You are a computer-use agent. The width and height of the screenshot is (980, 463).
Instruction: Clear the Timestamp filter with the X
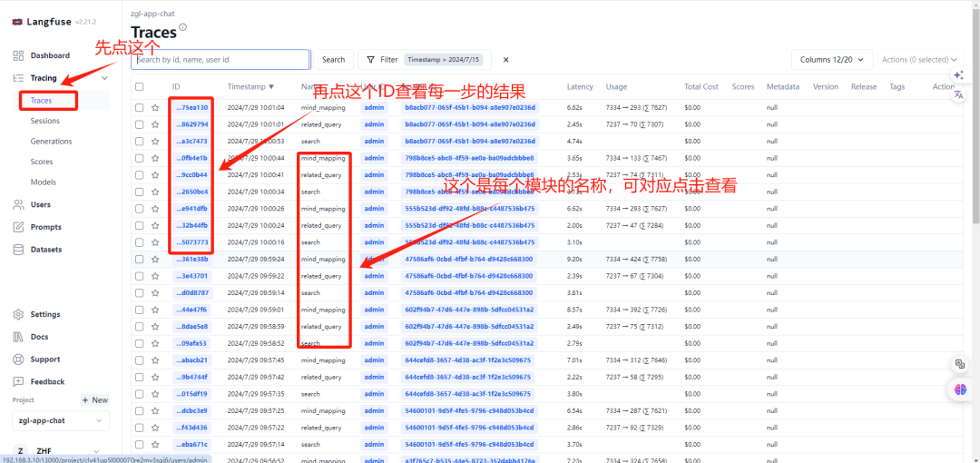pyautogui.click(x=506, y=59)
